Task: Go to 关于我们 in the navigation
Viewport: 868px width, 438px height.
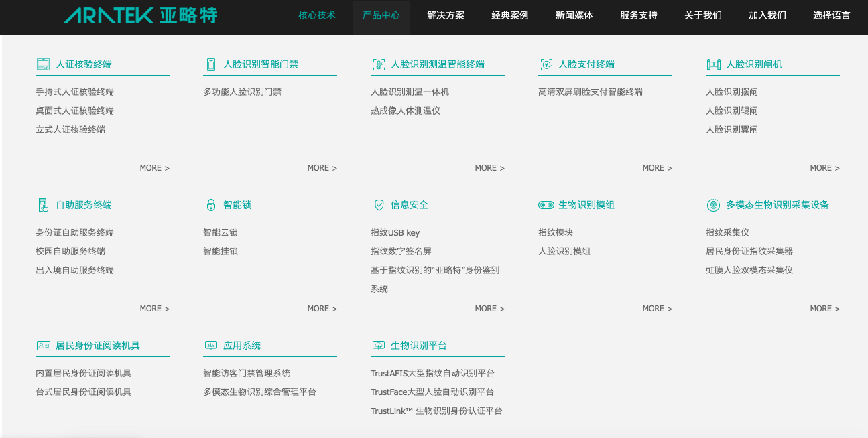Action: point(703,15)
